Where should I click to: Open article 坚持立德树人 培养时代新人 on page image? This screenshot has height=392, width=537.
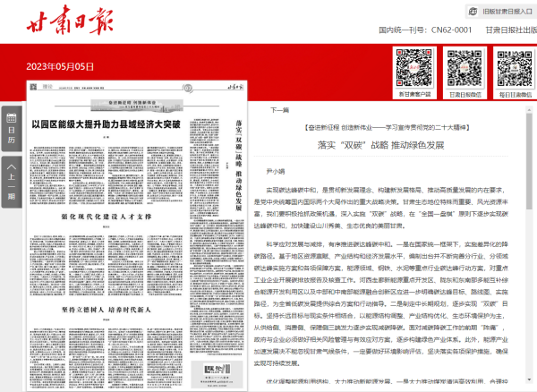point(107,310)
